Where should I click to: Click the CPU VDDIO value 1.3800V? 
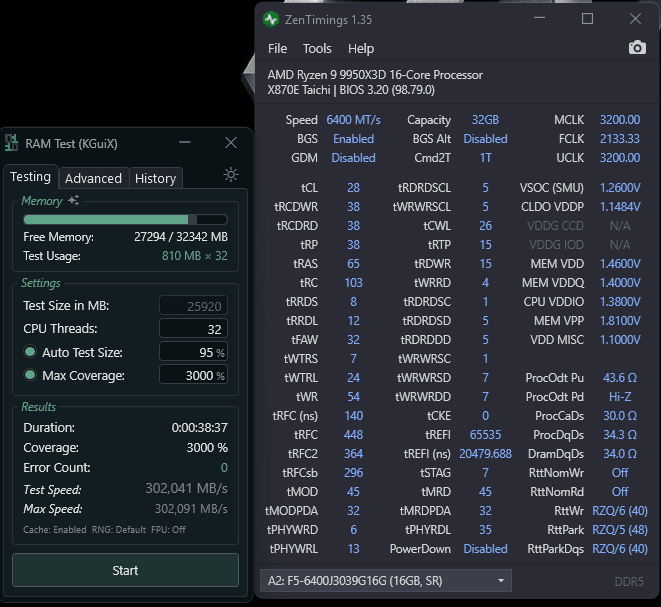[620, 302]
